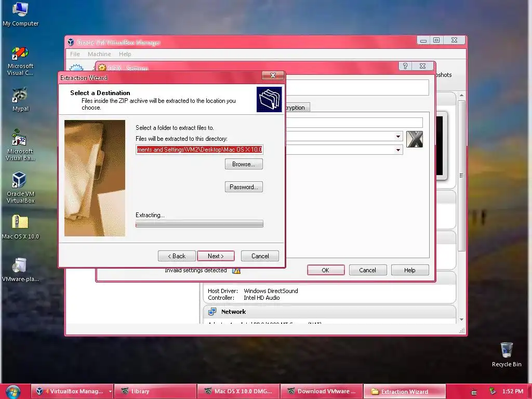
Task: Switch to Mac OS X 10.0 DMG taskbar button
Action: (x=238, y=391)
